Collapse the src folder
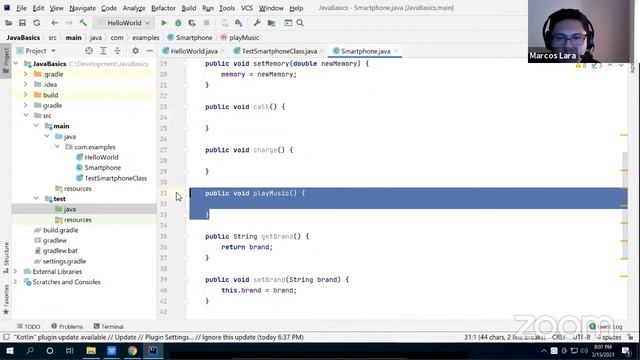 (26, 116)
